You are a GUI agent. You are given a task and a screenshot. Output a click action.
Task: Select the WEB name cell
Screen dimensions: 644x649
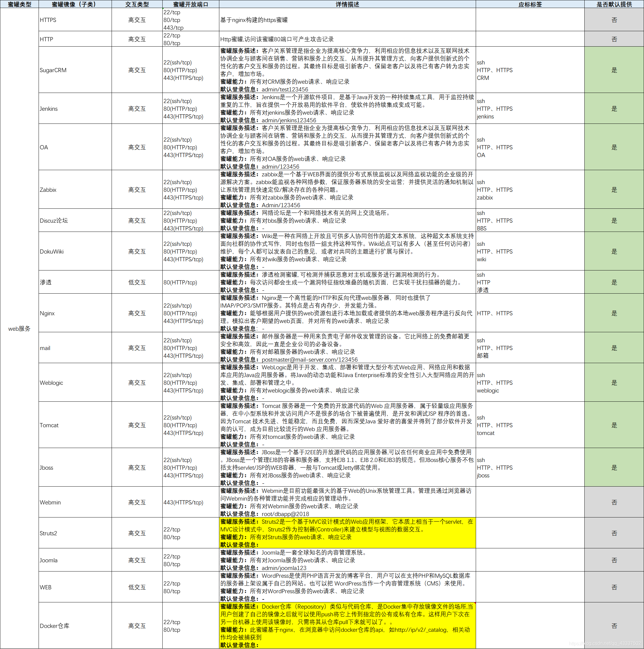(x=75, y=587)
